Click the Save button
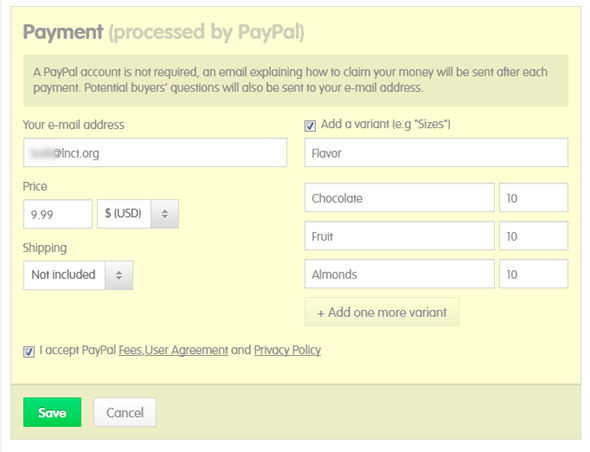 coord(52,412)
